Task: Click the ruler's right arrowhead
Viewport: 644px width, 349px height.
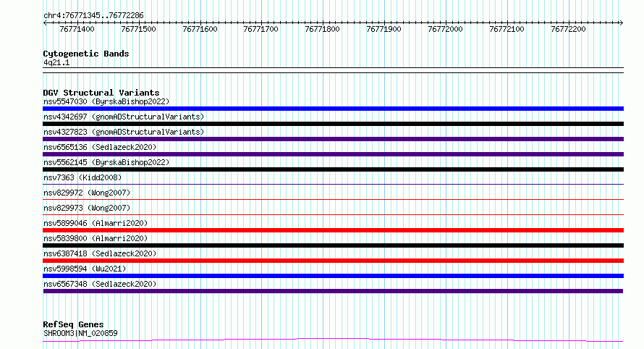Action: (621, 22)
